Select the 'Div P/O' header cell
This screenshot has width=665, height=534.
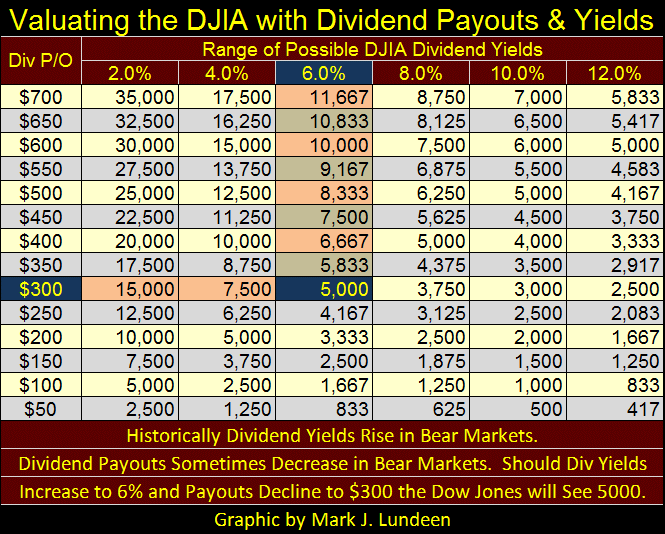[x=41, y=61]
